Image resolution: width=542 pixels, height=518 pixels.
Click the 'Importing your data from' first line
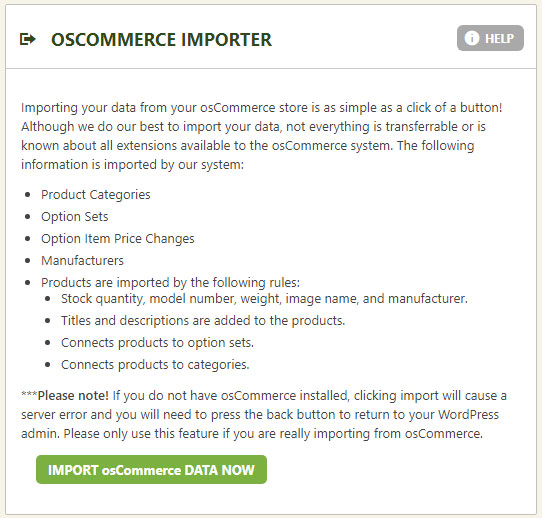pyautogui.click(x=261, y=108)
